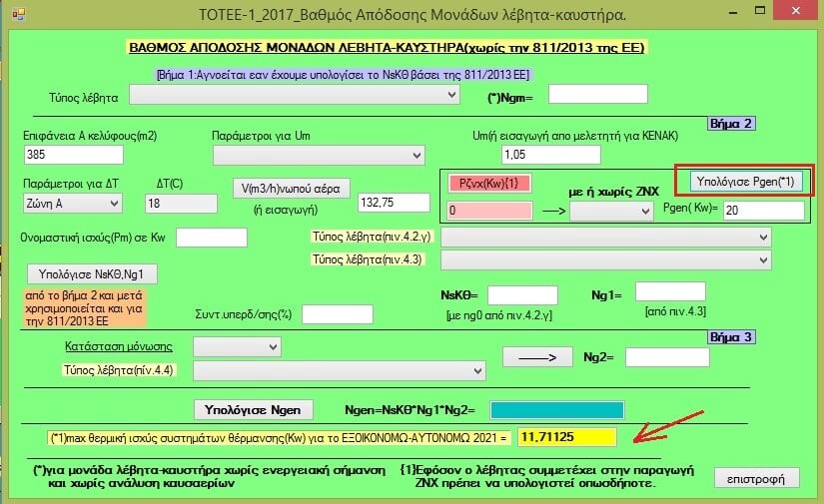Screen dimensions: 824x504
Task: Expand the Τύπος λέβητα (πιν.4.3) dropdown
Action: pyautogui.click(x=605, y=259)
